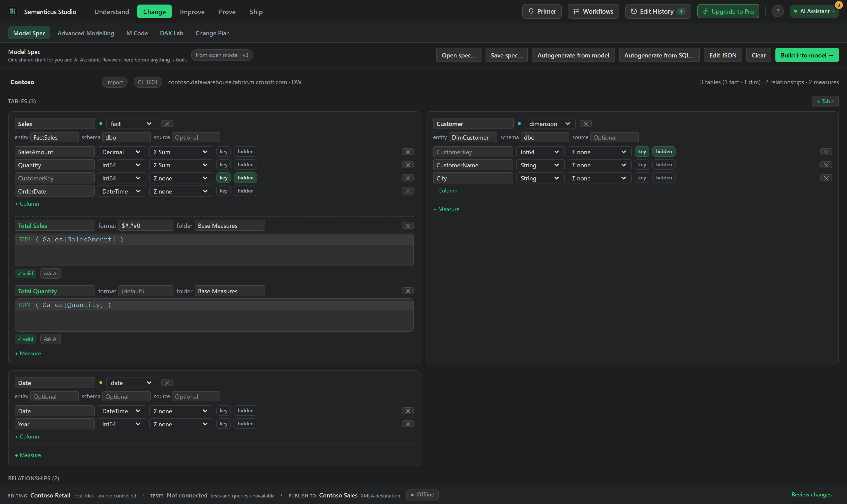Viewport: 847px width, 504px height.
Task: Click Build into model button
Action: click(807, 55)
